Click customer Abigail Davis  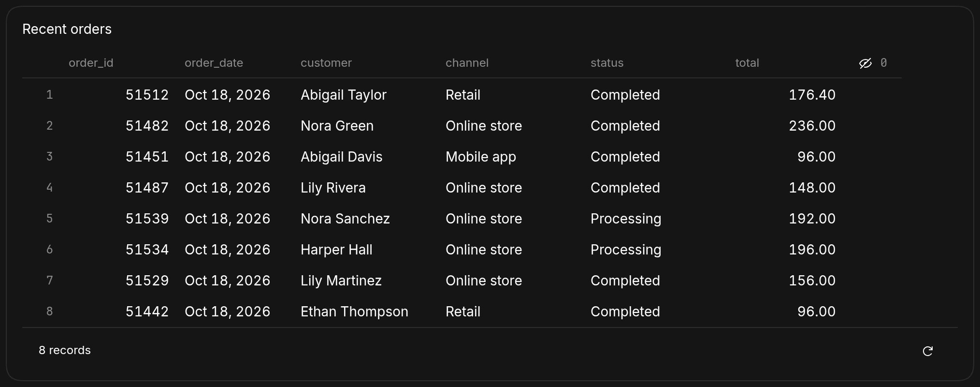(x=341, y=157)
